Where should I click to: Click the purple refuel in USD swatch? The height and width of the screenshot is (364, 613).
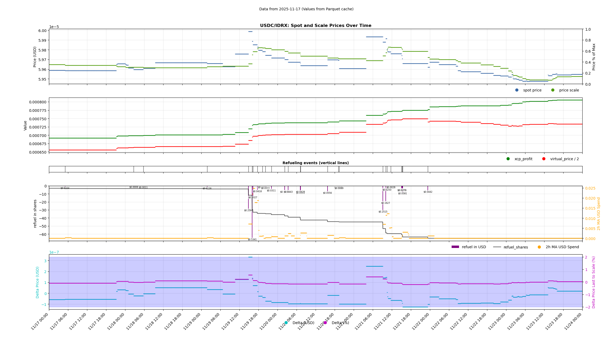pos(455,247)
